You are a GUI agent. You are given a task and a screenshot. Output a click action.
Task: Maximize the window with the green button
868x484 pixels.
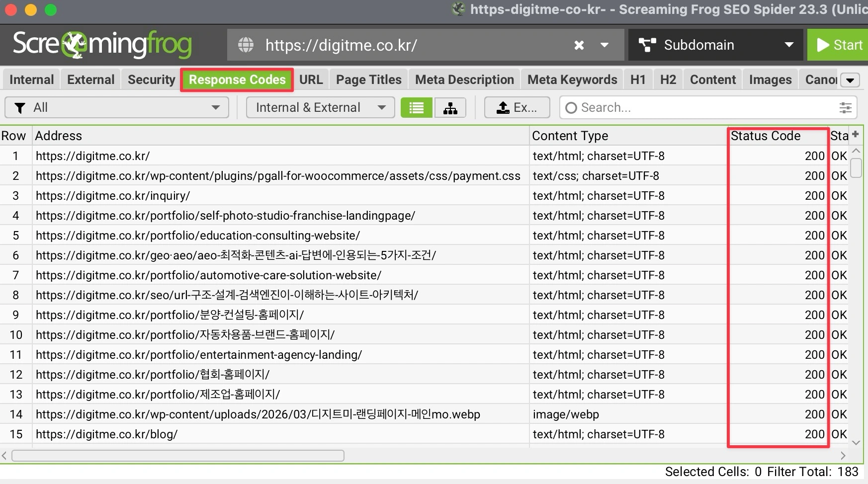pyautogui.click(x=51, y=10)
